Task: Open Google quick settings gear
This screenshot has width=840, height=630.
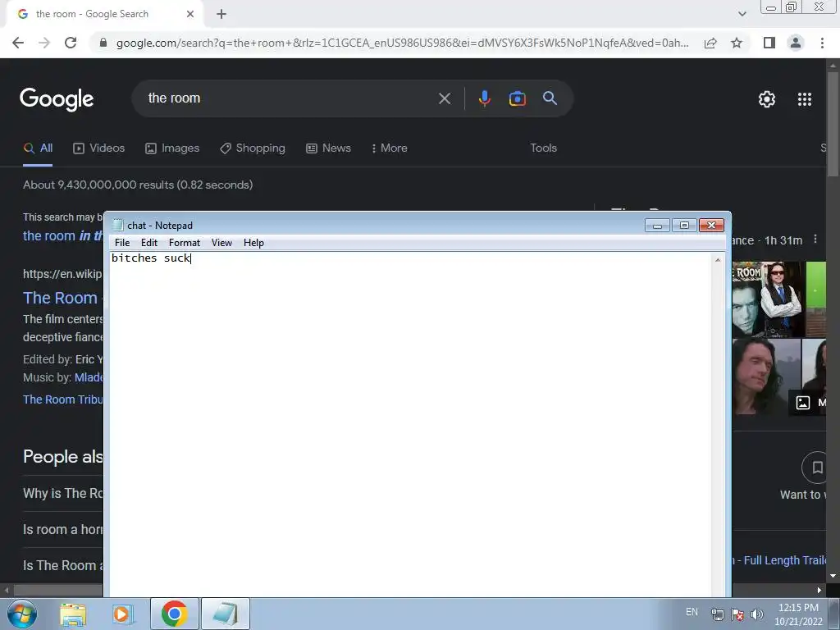Action: pos(767,99)
